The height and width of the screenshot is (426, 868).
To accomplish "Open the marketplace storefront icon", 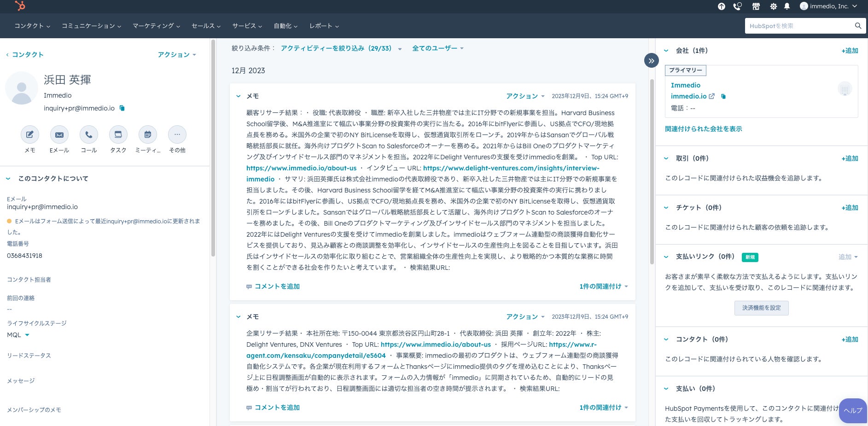I will pos(756,6).
